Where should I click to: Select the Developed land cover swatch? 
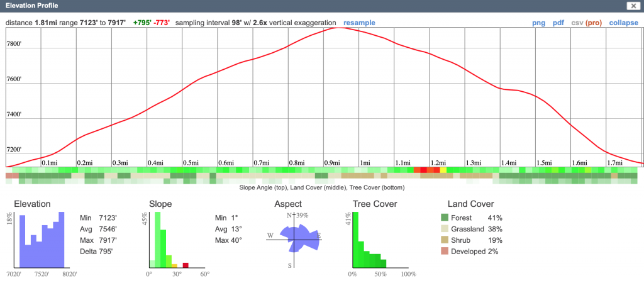point(445,252)
